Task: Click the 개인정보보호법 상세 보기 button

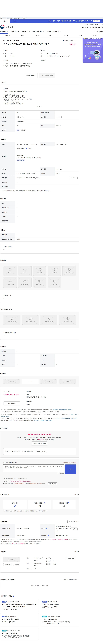Action: (40, 443)
